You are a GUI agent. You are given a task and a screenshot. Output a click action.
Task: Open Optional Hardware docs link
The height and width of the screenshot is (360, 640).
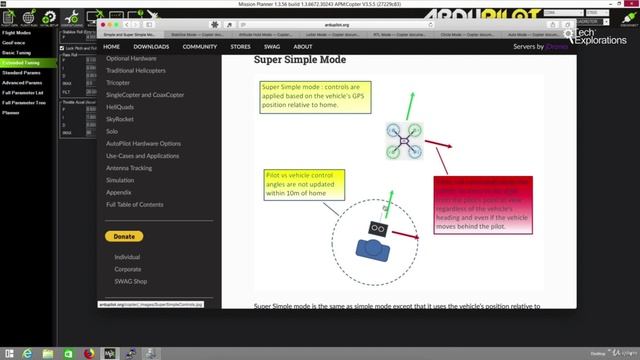131,58
